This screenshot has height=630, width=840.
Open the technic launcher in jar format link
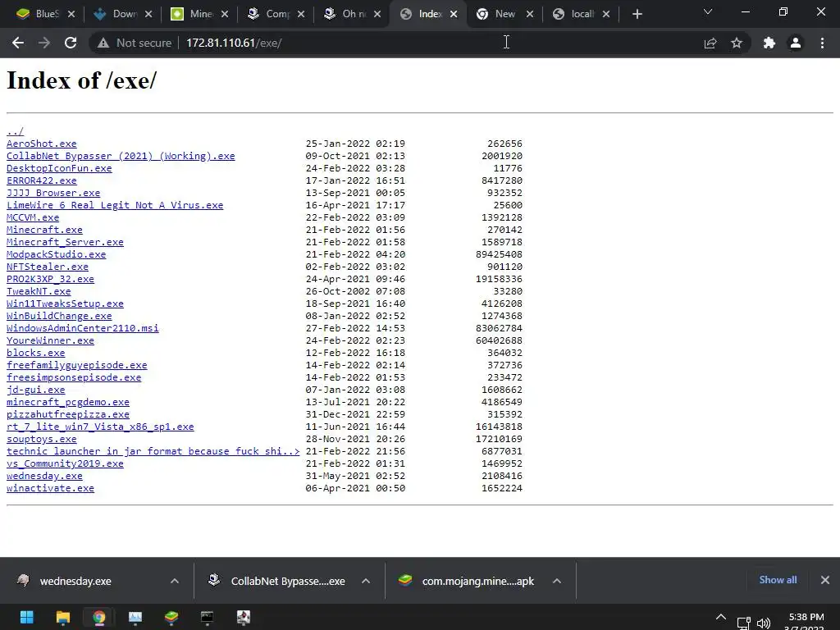coord(153,452)
